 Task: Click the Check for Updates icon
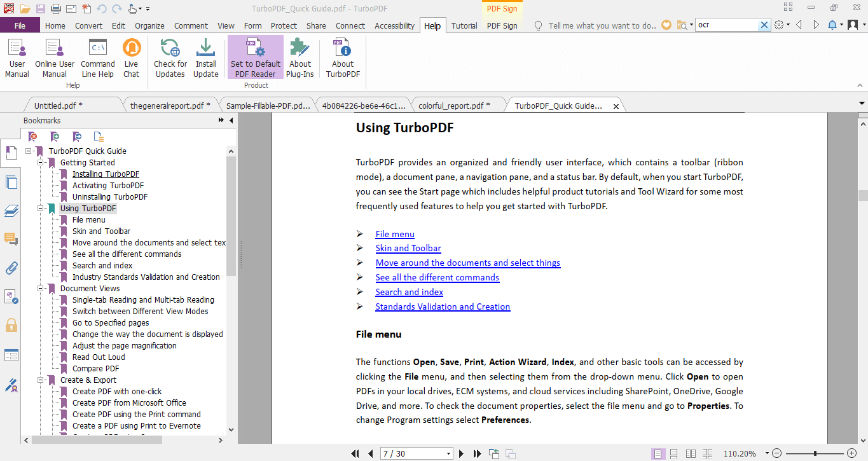[x=170, y=57]
